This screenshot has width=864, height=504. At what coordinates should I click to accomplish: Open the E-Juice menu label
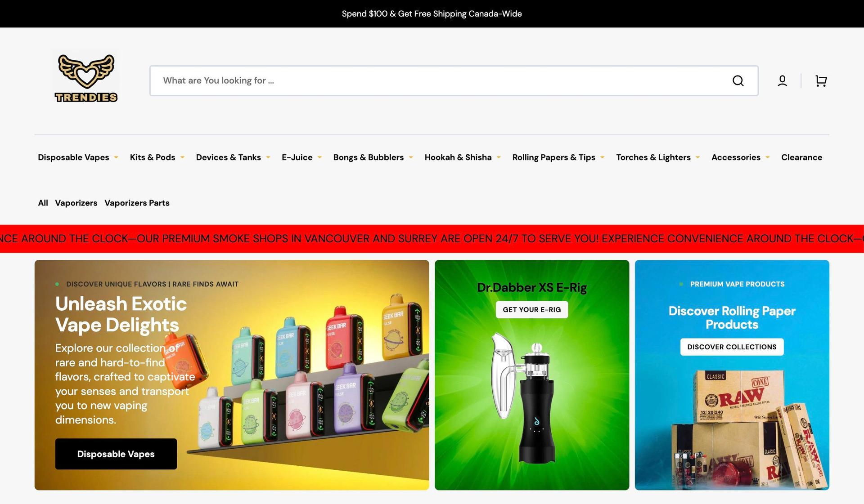[x=297, y=157]
